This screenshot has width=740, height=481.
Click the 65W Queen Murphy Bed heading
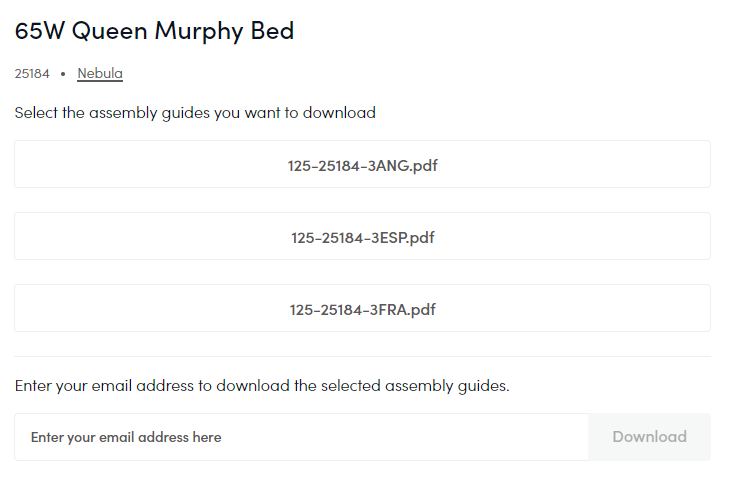click(154, 31)
